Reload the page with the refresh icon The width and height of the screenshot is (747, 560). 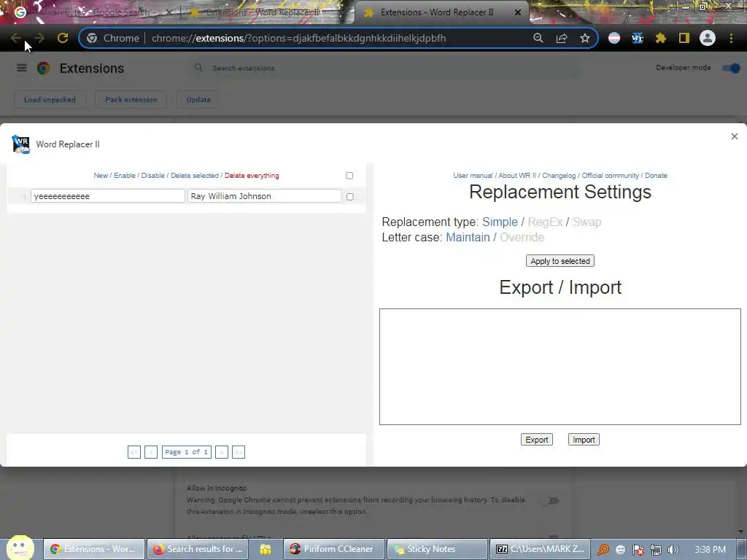(x=63, y=38)
